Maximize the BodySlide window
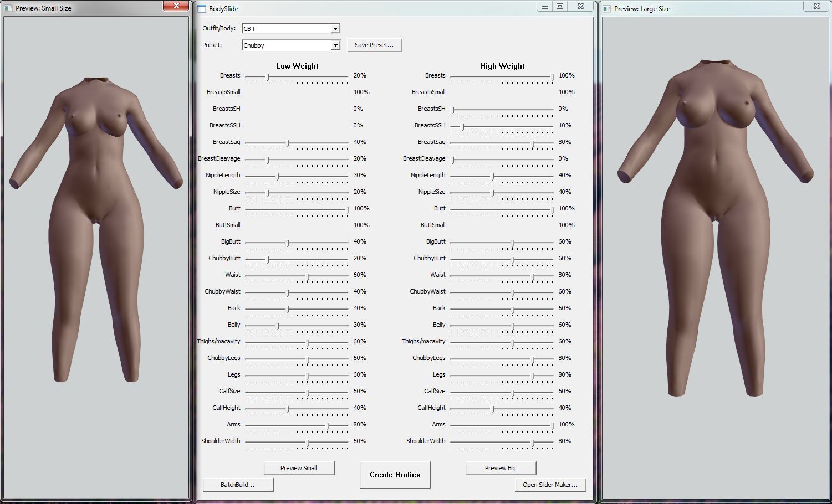832x504 pixels. [x=560, y=6]
